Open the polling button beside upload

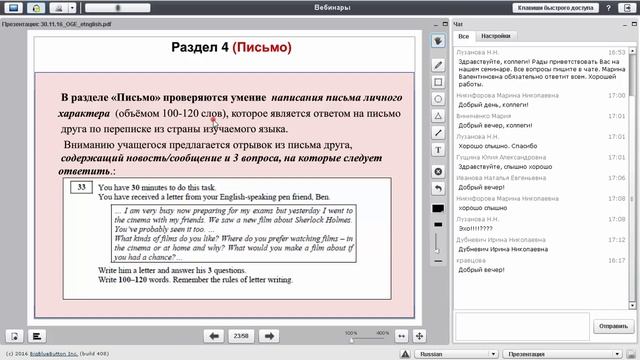pyautogui.click(x=37, y=336)
